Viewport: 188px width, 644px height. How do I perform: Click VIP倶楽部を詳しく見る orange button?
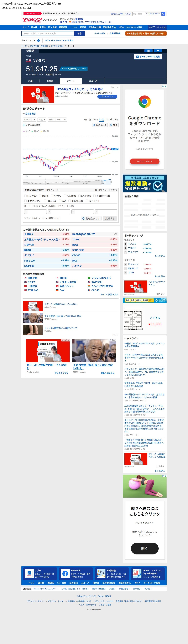tap(146, 34)
